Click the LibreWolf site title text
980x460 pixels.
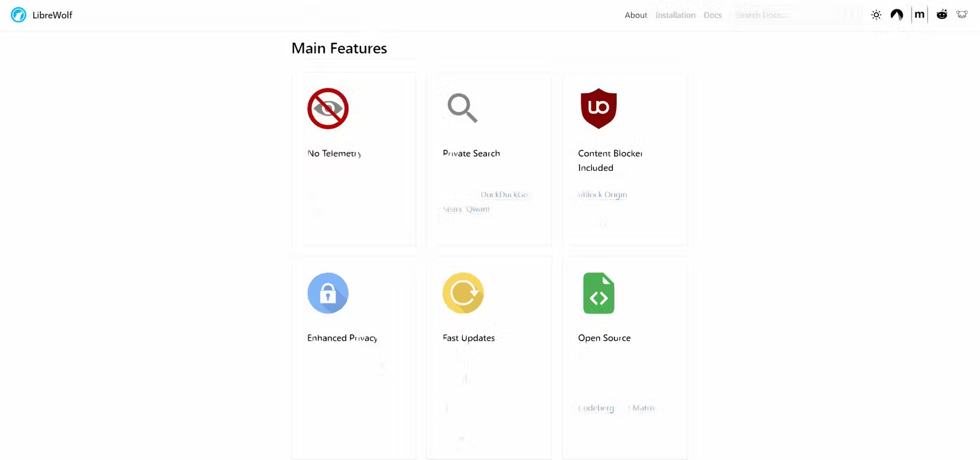pyautogui.click(x=52, y=15)
